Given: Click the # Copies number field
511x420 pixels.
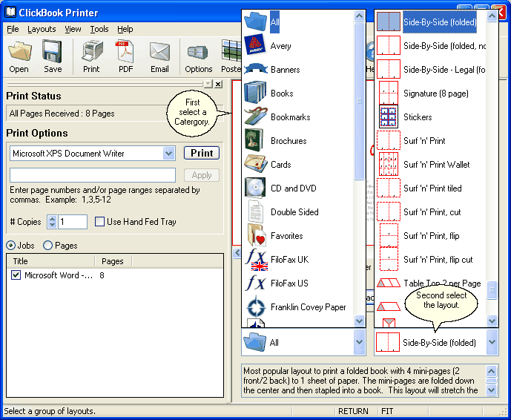Looking at the screenshot, I should pyautogui.click(x=73, y=222).
